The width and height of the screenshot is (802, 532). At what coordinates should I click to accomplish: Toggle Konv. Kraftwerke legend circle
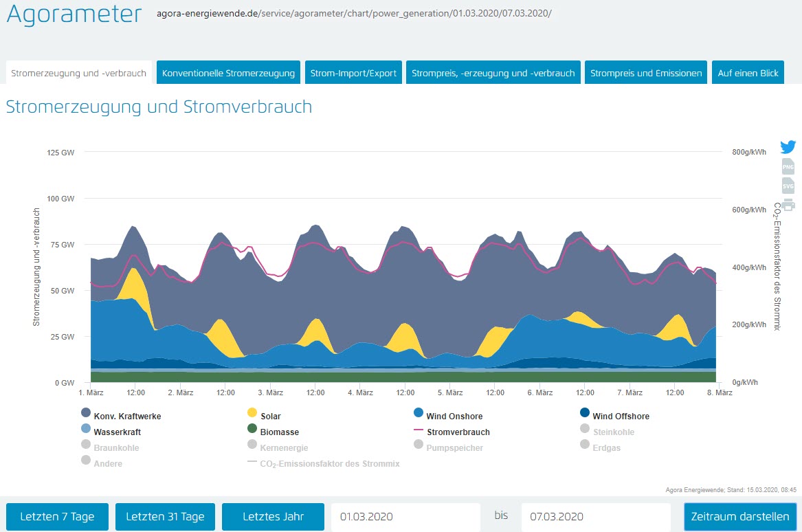click(x=86, y=413)
